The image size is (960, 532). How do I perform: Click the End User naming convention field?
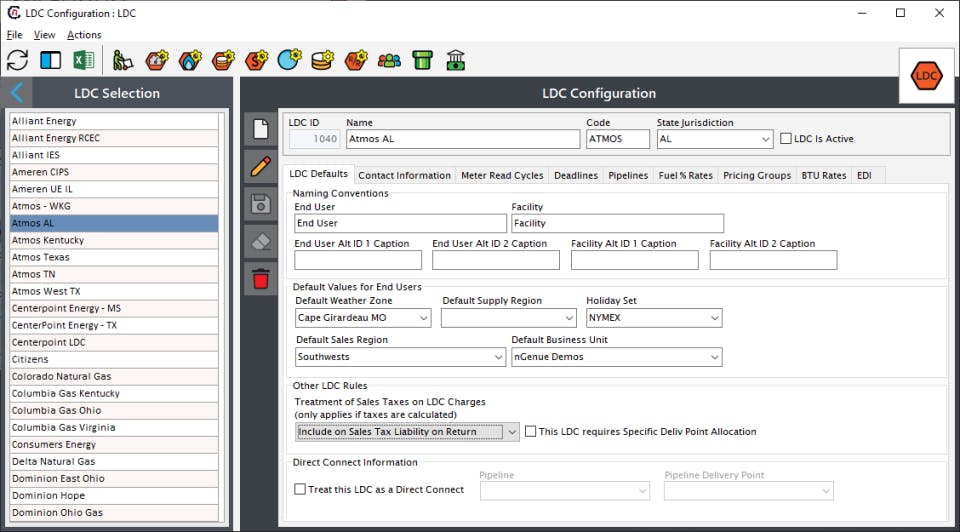(400, 223)
